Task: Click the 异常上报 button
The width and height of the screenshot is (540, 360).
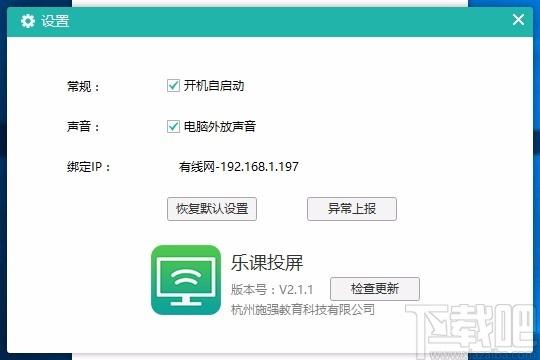Action: pyautogui.click(x=352, y=209)
